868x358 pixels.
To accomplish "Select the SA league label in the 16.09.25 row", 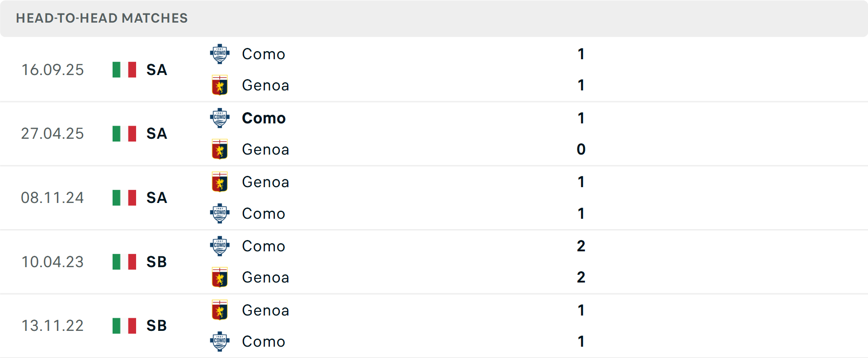I will [x=156, y=70].
